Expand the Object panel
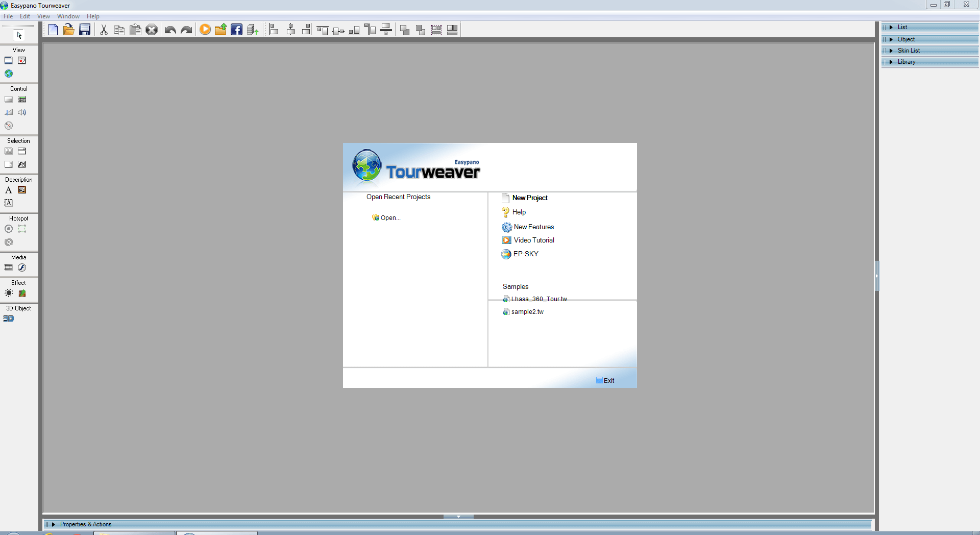Viewport: 980px width, 535px height. [930, 39]
